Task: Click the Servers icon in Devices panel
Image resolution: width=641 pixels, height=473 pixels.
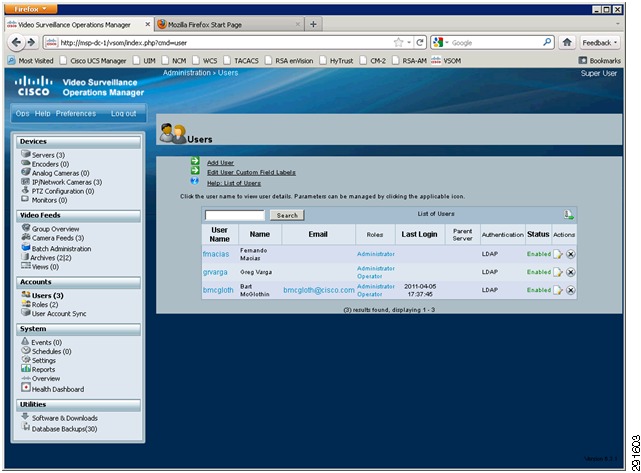Action: pyautogui.click(x=26, y=154)
